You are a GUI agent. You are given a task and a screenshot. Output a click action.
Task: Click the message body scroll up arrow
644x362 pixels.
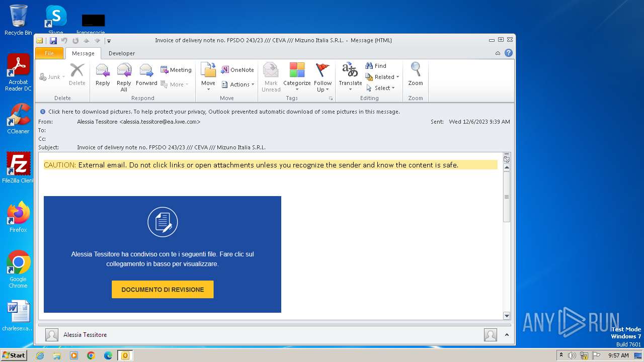pos(507,167)
